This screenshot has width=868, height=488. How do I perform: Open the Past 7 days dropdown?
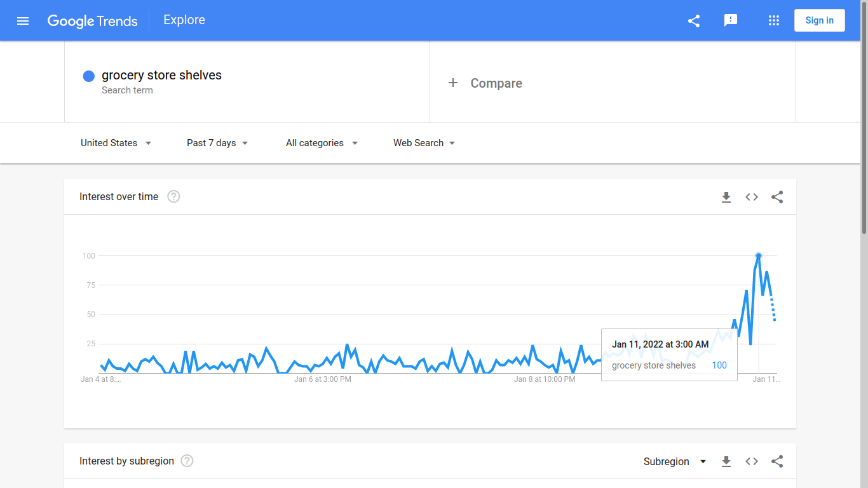217,143
